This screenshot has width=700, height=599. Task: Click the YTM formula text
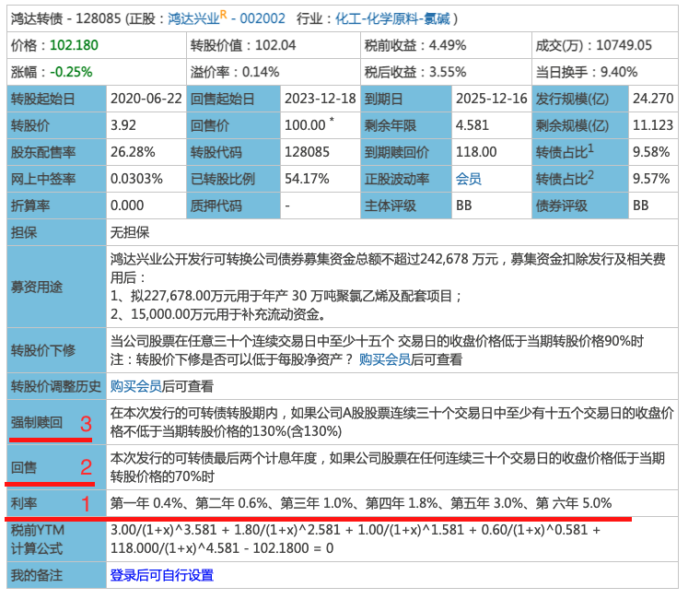(x=356, y=539)
